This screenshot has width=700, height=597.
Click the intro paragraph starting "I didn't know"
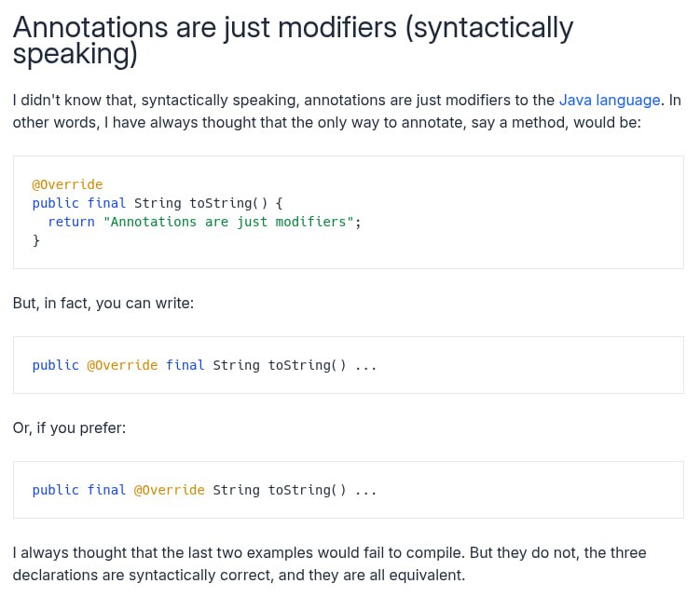[347, 112]
